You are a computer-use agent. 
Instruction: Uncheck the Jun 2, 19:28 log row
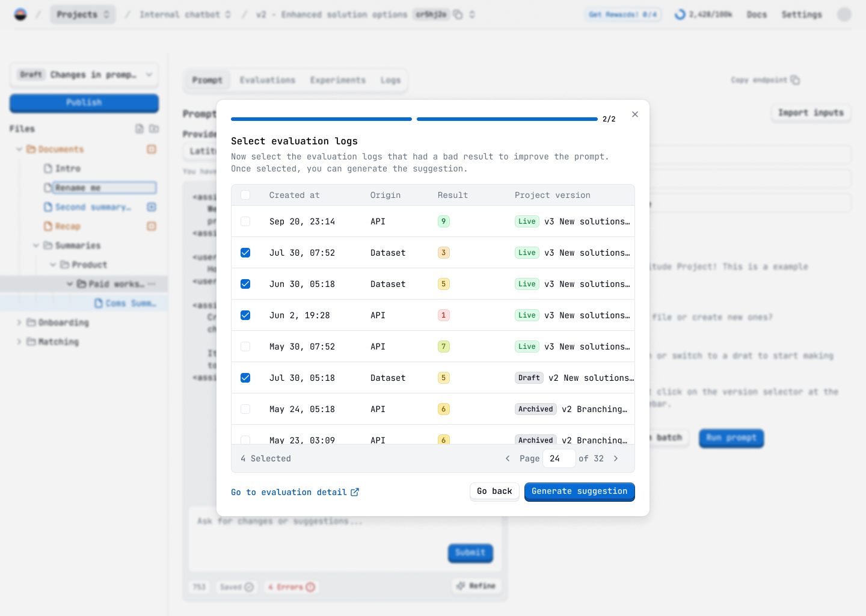245,315
